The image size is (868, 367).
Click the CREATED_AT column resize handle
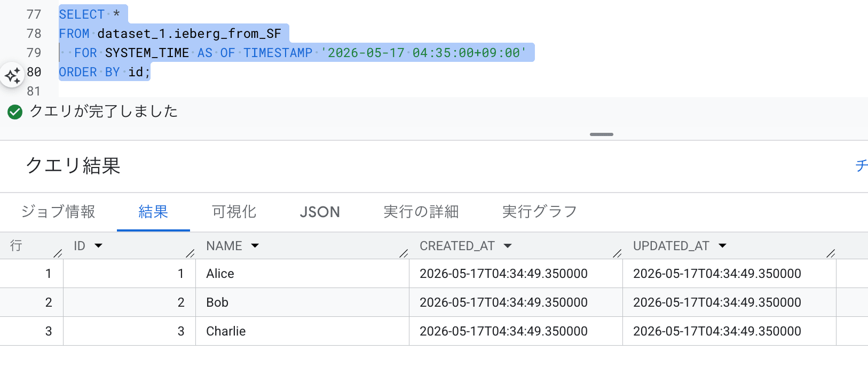coord(617,253)
